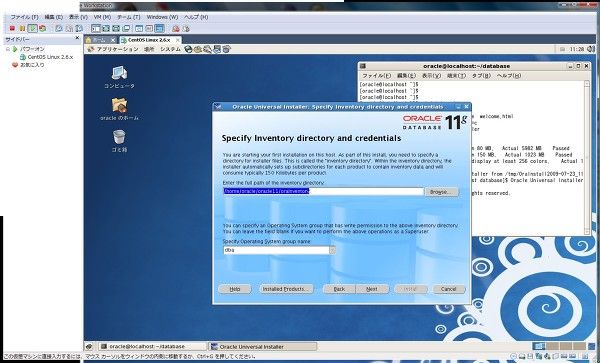Open the チーム (T) menu
Viewport: 600px width, 363px height.
pos(129,17)
